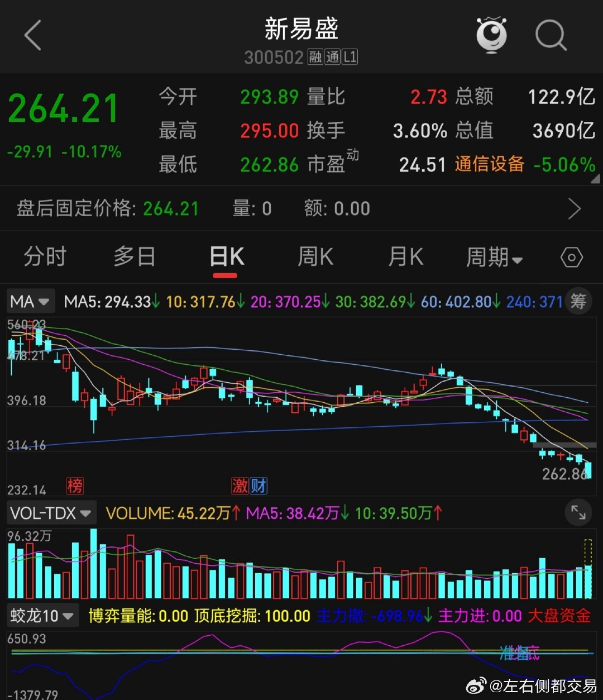603x700 pixels.
Task: Tap the opening price 293.89
Action: pos(270,97)
